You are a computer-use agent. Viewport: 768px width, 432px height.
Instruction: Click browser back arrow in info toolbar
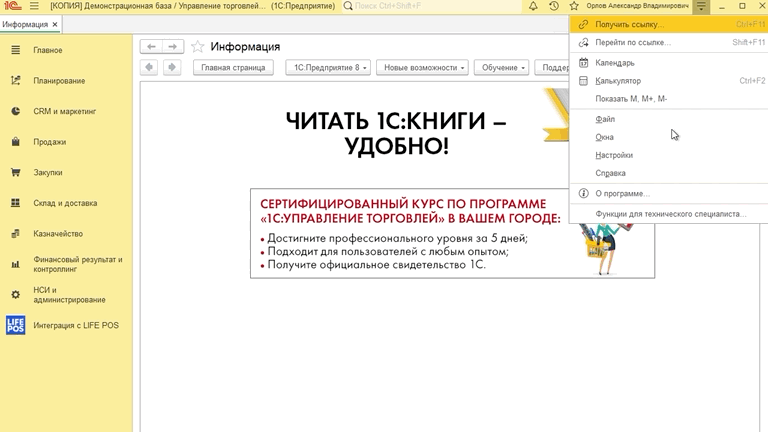(149, 67)
